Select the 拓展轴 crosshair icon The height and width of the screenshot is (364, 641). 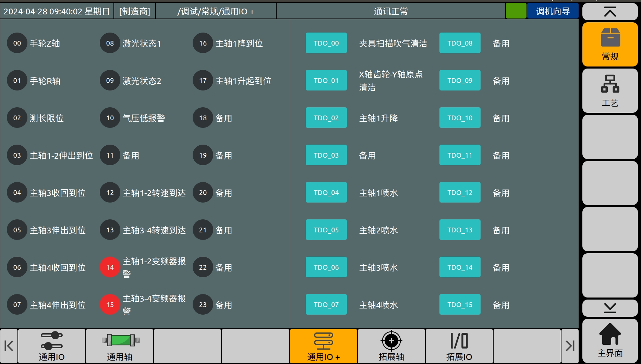391,346
